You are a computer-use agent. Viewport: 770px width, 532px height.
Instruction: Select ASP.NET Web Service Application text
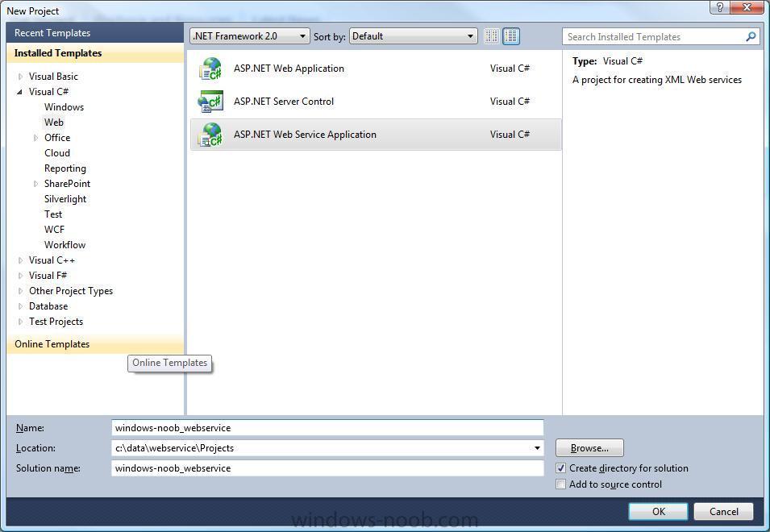pos(305,135)
